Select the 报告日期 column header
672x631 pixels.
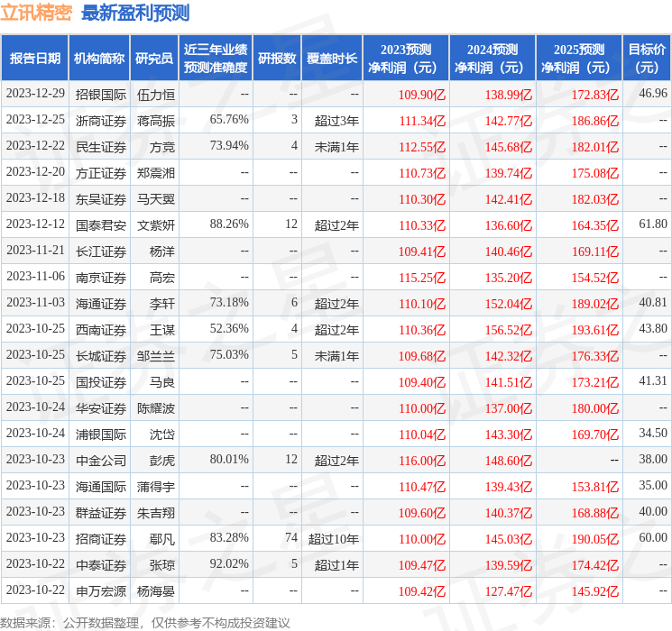tap(34, 58)
